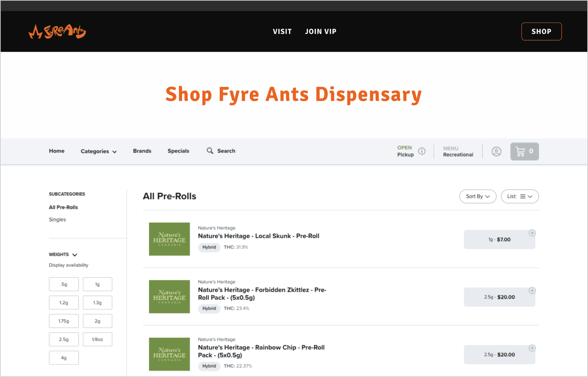Click the pickup info circle icon
Screen dimensions: 588x377
point(422,151)
